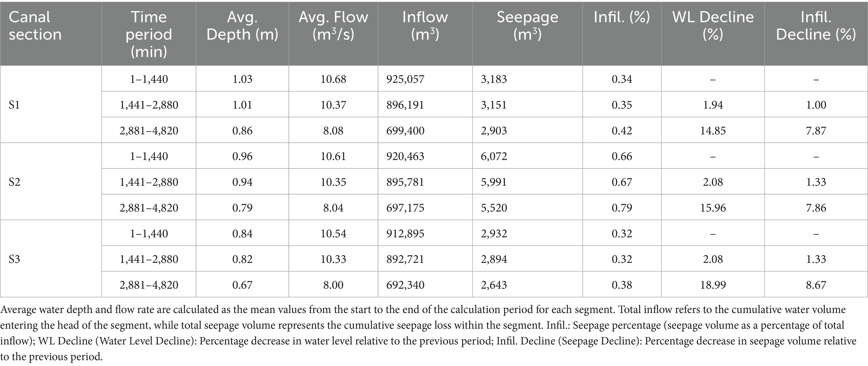This screenshot has height=366, width=868.
Task: Select the Avg. Flow column header
Action: point(333,26)
